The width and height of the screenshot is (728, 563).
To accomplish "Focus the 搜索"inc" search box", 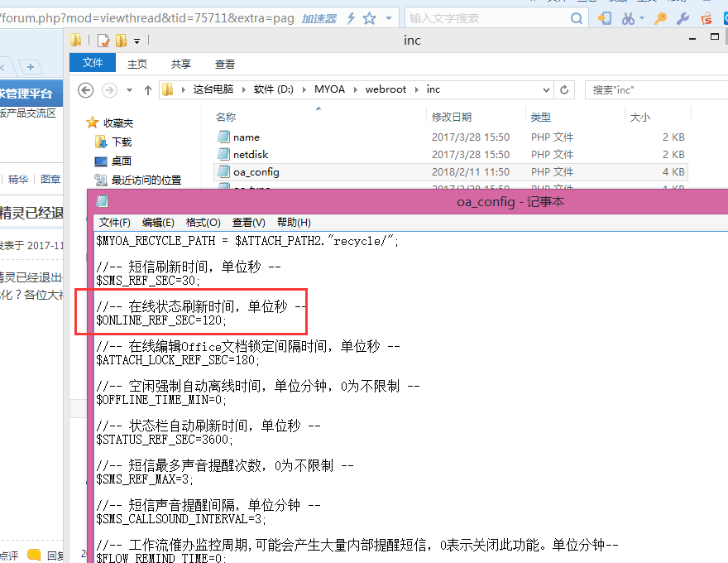I will (657, 89).
